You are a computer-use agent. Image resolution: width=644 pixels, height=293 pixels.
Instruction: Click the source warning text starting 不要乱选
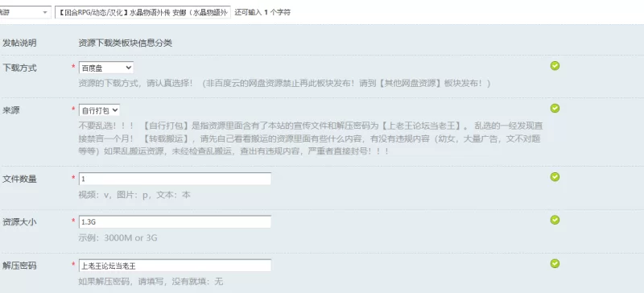(x=311, y=138)
